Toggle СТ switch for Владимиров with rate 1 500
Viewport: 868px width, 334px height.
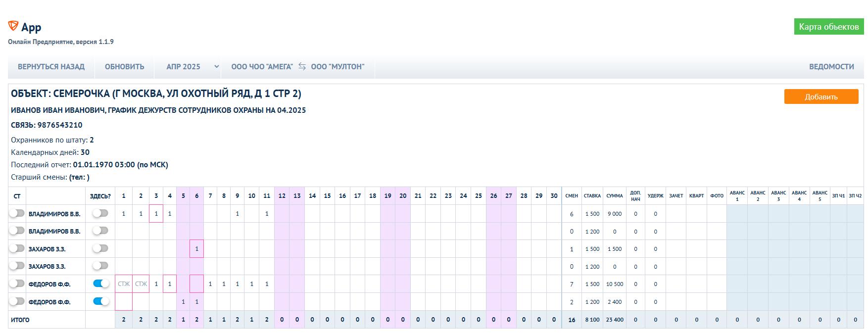coord(17,213)
